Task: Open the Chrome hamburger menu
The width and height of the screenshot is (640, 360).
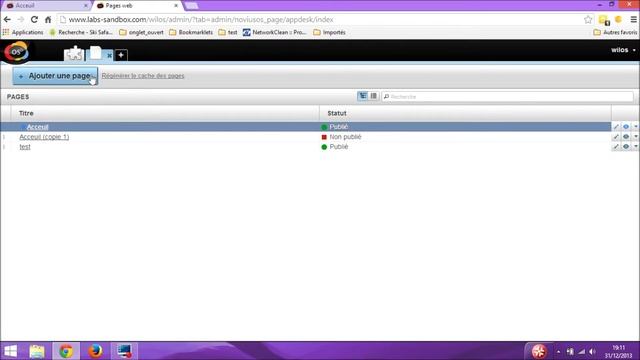Action: point(633,20)
